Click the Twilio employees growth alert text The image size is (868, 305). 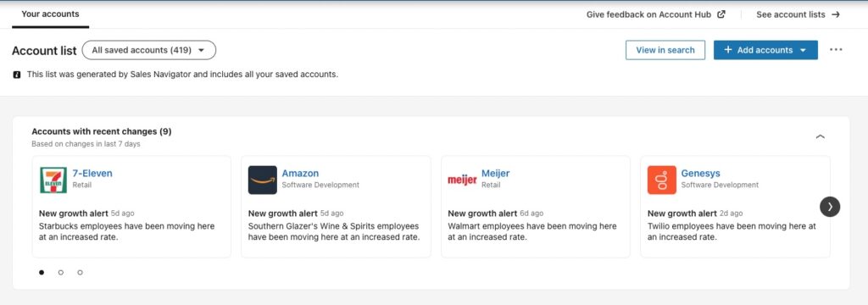732,232
